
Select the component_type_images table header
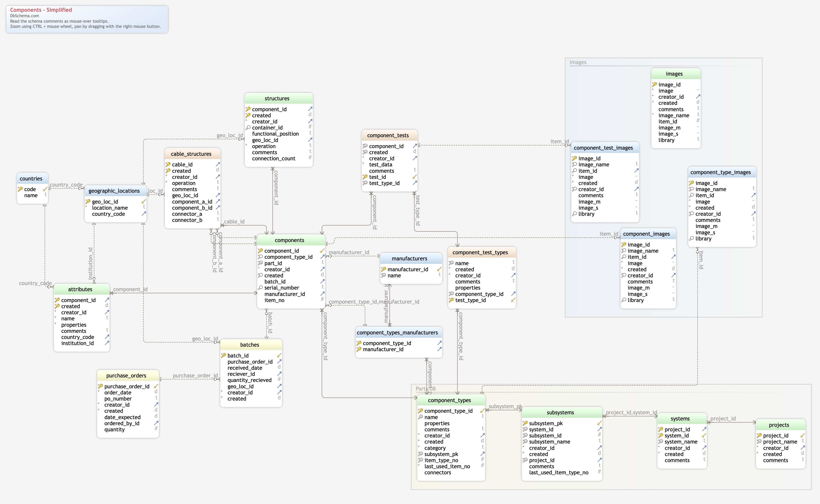pyautogui.click(x=722, y=172)
